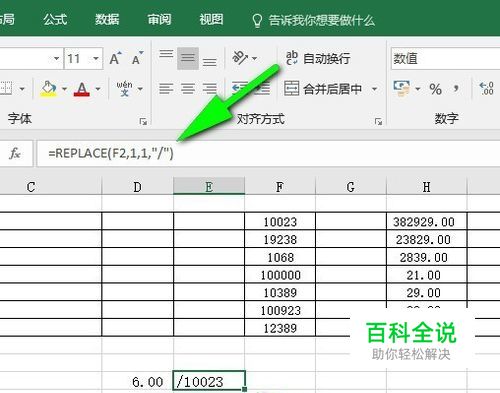The height and width of the screenshot is (393, 500).
Task: Open the 数值 number format box
Action: (x=445, y=59)
